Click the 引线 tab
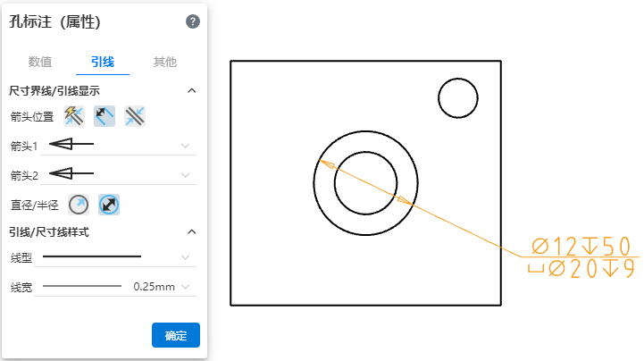This screenshot has height=361, width=644. click(x=102, y=62)
